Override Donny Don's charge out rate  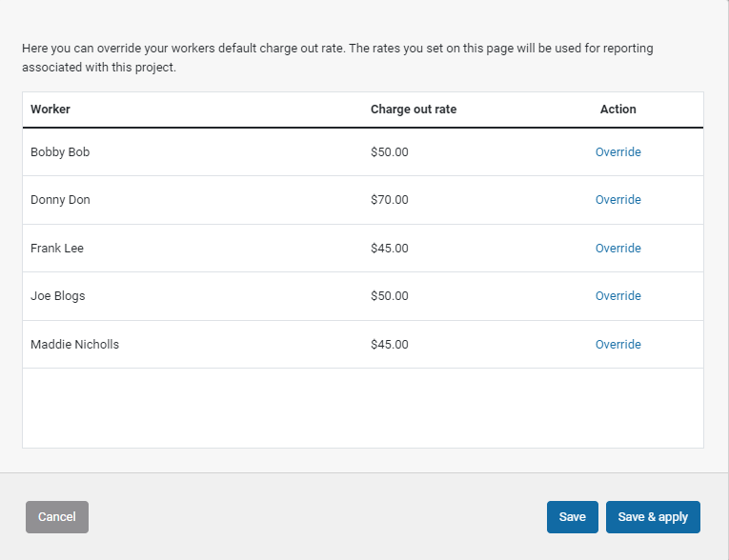618,200
